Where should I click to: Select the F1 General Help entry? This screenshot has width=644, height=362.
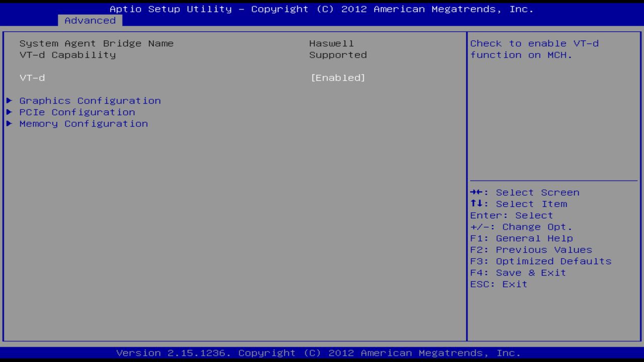click(x=521, y=238)
